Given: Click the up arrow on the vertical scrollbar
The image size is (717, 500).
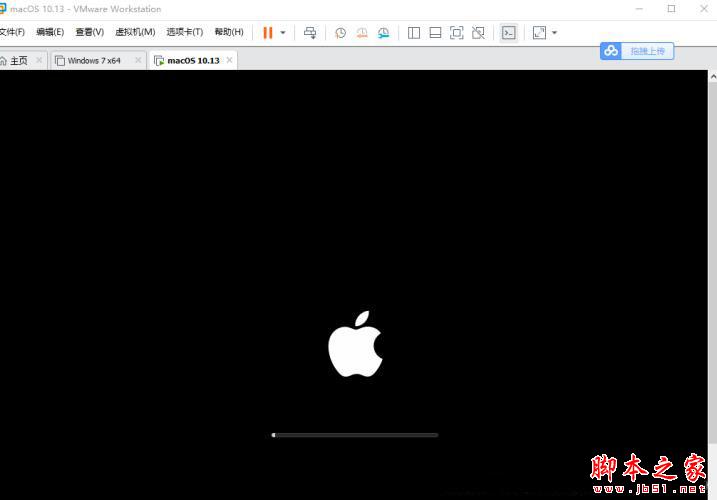Looking at the screenshot, I should click(713, 77).
